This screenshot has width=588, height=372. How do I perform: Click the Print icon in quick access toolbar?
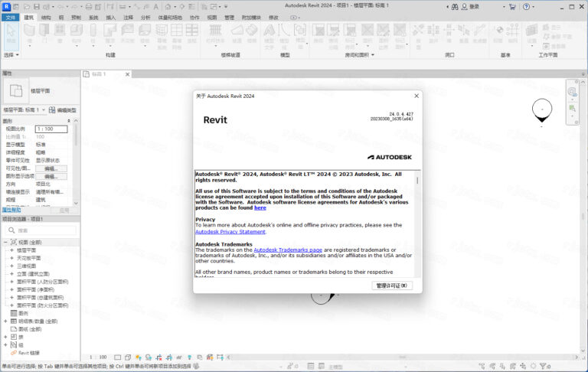tap(89, 7)
